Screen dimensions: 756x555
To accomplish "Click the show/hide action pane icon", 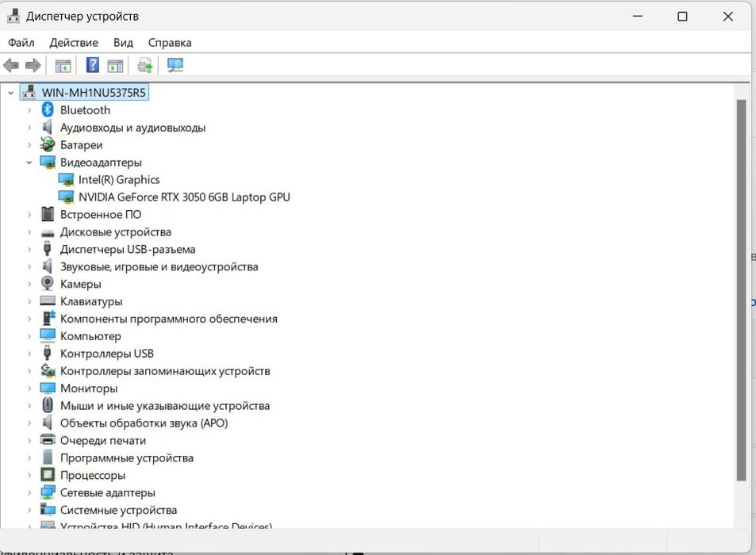I will coord(115,66).
